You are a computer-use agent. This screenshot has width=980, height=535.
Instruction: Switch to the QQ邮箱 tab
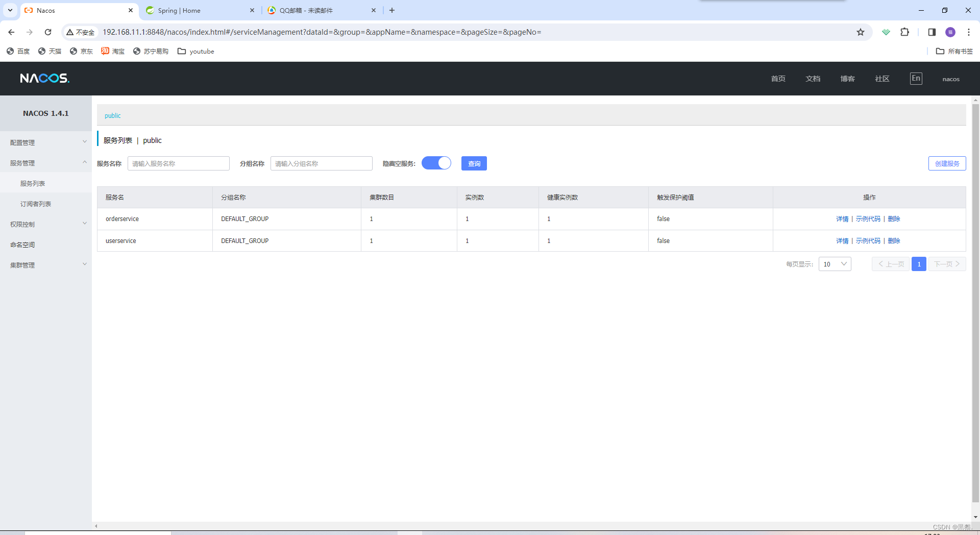321,10
